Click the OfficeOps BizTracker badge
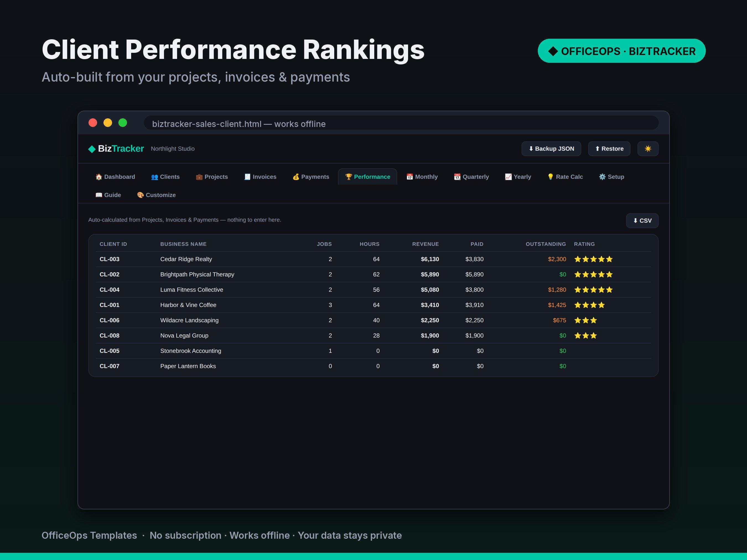The height and width of the screenshot is (560, 747). point(621,51)
